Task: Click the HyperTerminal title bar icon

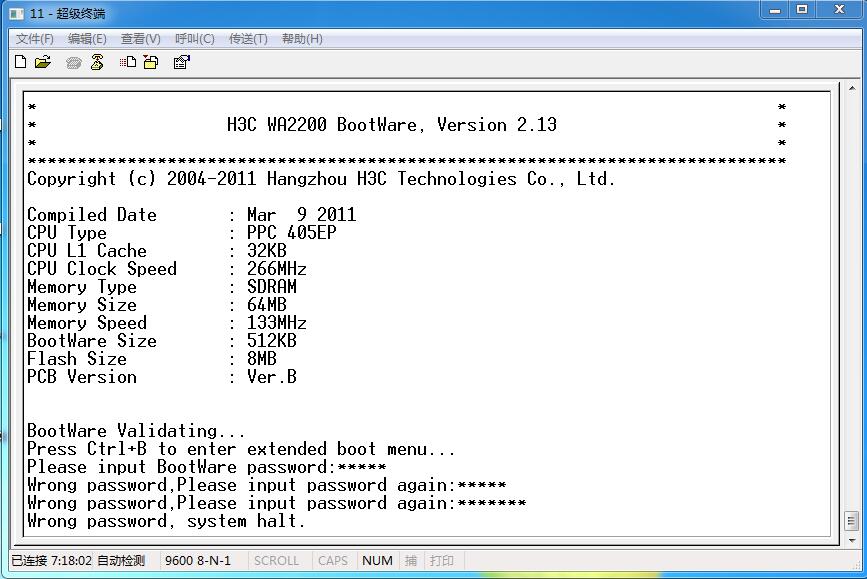Action: click(x=17, y=13)
